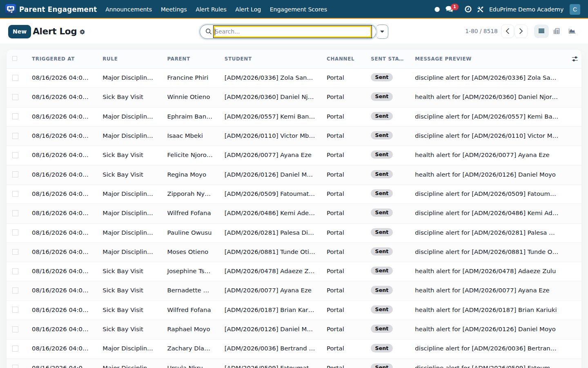588x368 pixels.
Task: Check the row for Moses Otieno
Action: coord(15,252)
